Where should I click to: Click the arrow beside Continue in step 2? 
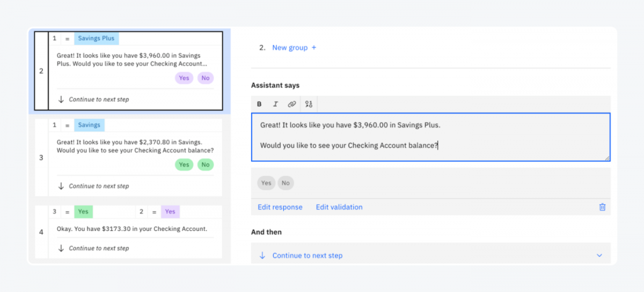(x=61, y=99)
